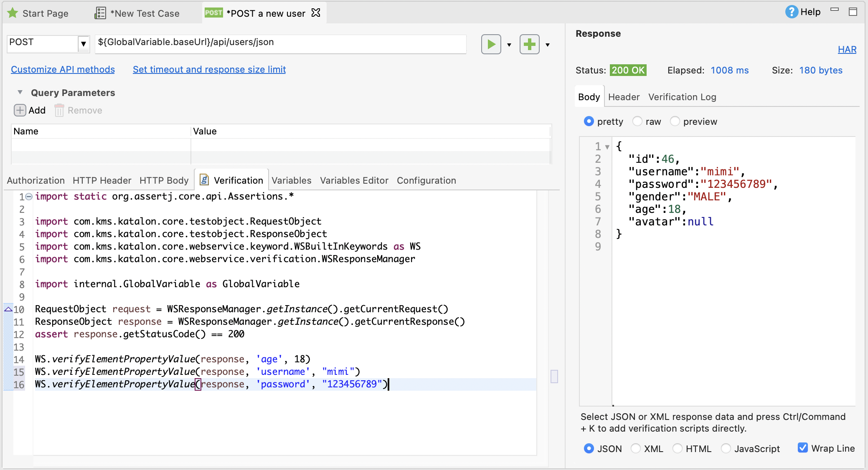Select XML response format

(x=636, y=448)
